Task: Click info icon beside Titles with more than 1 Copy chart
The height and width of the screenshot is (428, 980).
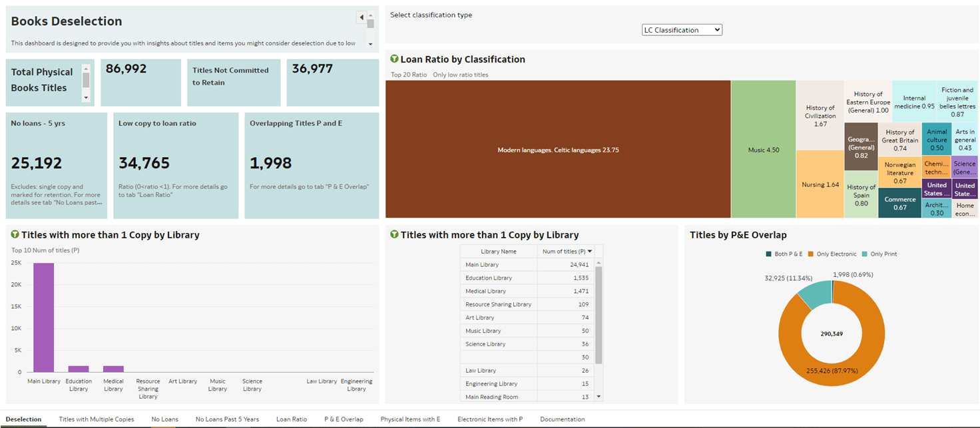Action: [x=13, y=234]
